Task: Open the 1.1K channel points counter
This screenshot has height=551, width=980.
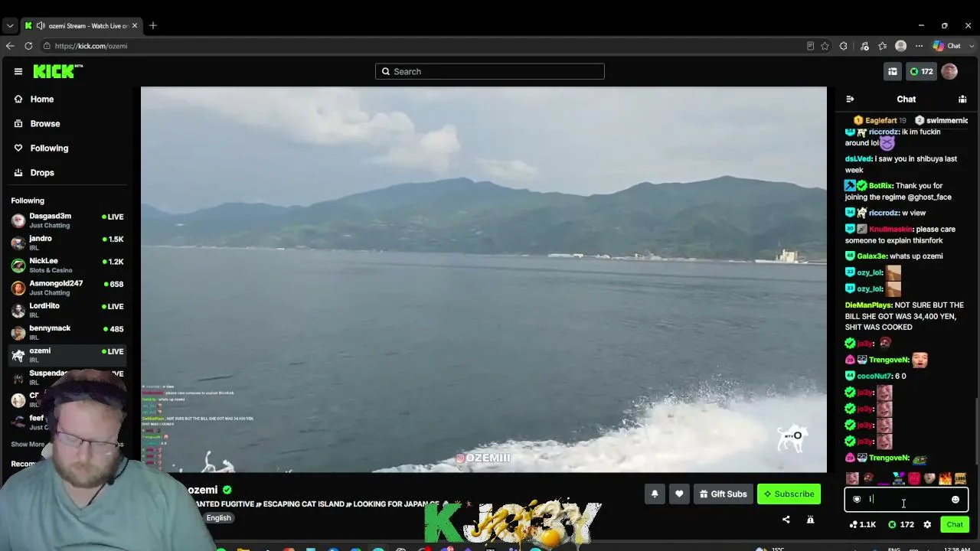Action: pos(863,524)
